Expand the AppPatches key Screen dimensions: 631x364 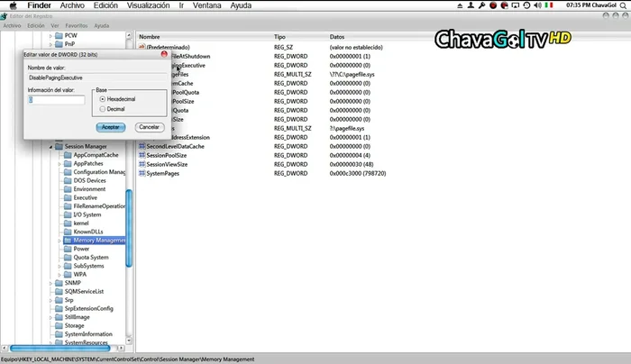pyautogui.click(x=59, y=164)
